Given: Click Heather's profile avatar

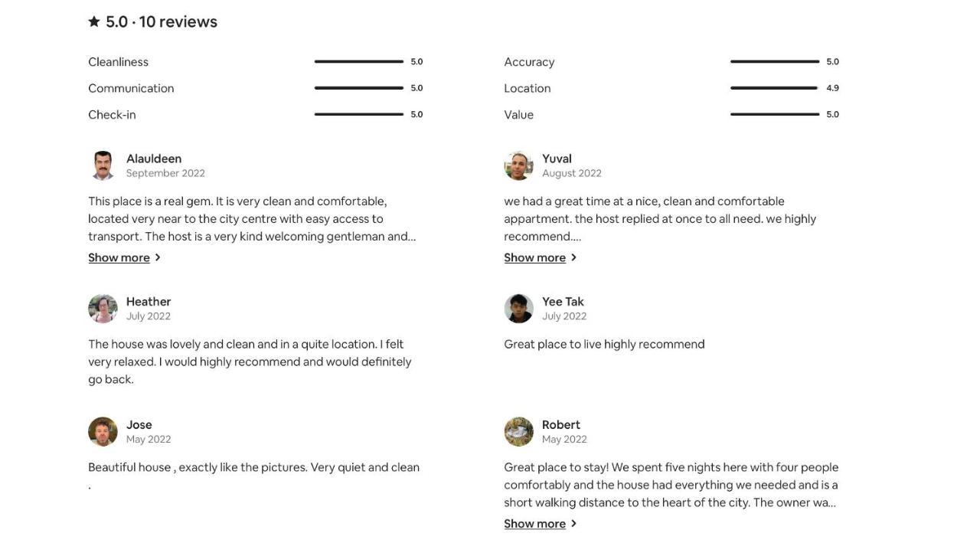Looking at the screenshot, I should point(103,309).
